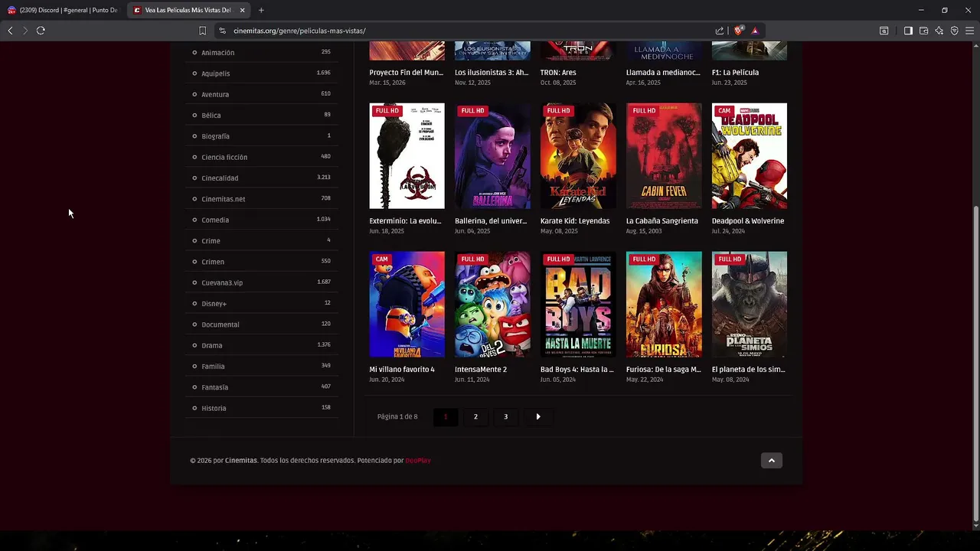Click the back-to-top arrow button in the footer
This screenshot has width=980, height=551.
pos(772,460)
